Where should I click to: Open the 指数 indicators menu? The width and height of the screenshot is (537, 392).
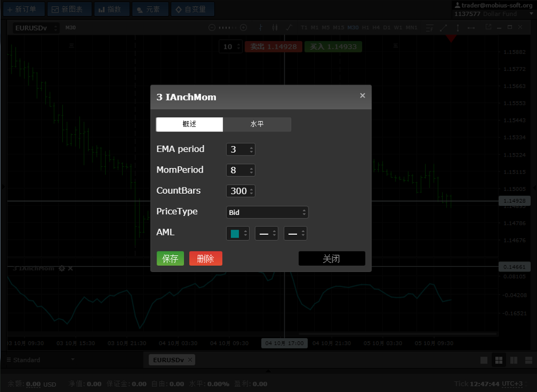click(112, 9)
